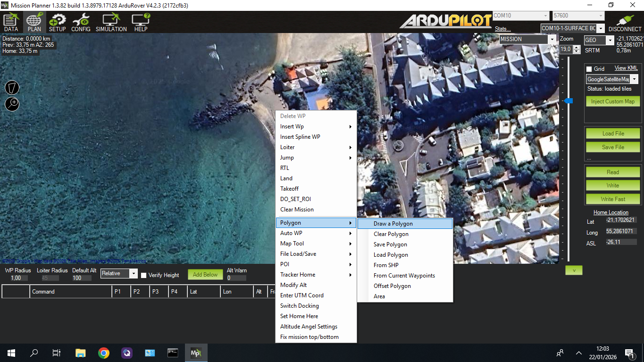This screenshot has height=362, width=644.
Task: Click the map zoom slider handle
Action: 569,101
